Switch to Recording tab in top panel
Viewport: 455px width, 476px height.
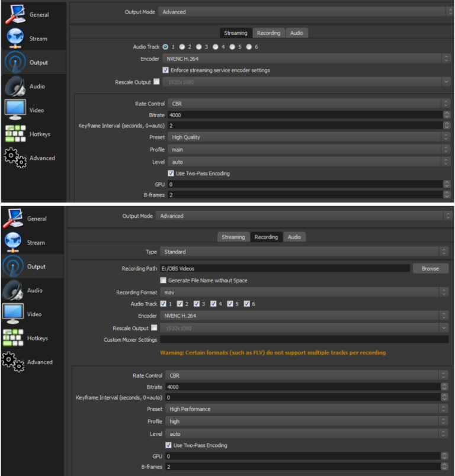click(x=268, y=33)
